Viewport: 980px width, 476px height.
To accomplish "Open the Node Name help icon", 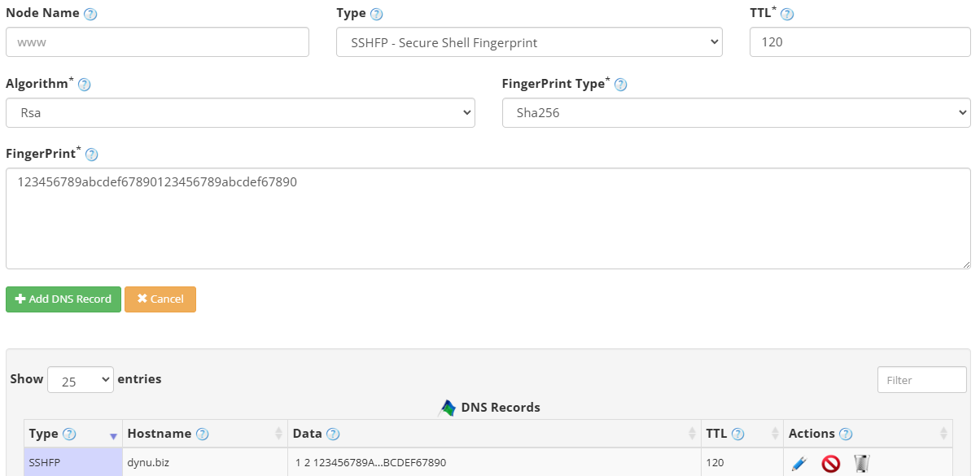I will tap(89, 12).
